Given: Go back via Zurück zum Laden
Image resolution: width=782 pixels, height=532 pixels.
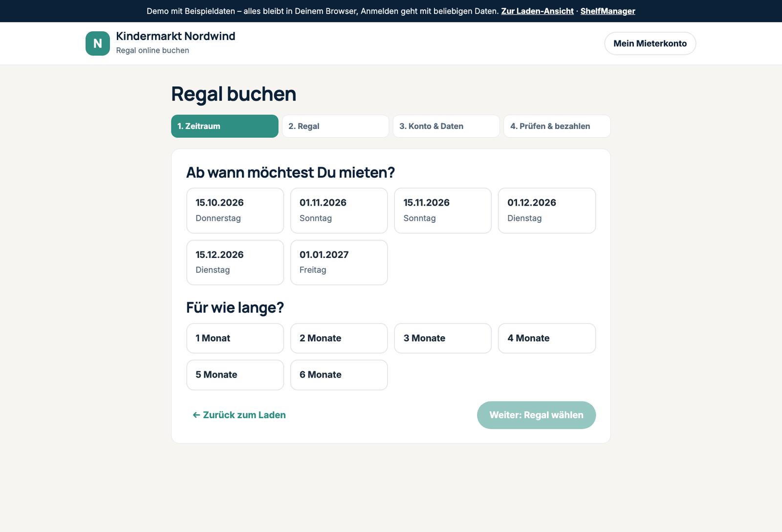Looking at the screenshot, I should coord(239,415).
